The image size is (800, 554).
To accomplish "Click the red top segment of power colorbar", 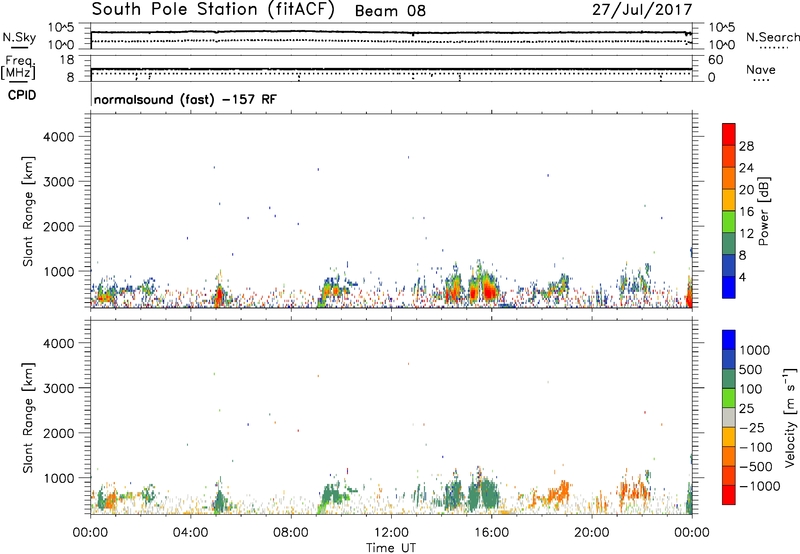I will point(729,134).
